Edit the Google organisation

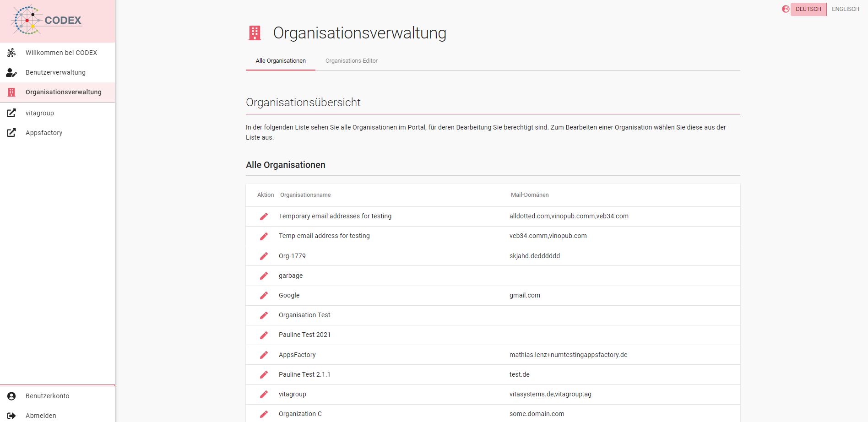pyautogui.click(x=264, y=296)
